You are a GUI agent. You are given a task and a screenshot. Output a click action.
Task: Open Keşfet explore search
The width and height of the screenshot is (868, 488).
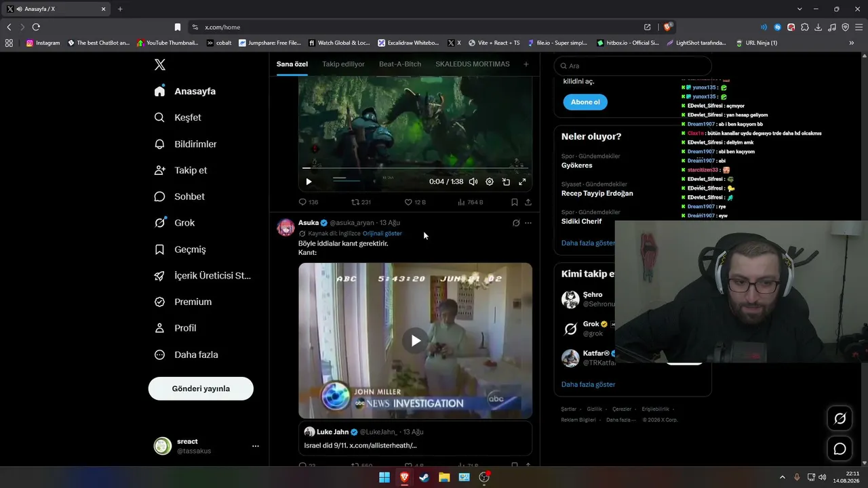[178, 117]
